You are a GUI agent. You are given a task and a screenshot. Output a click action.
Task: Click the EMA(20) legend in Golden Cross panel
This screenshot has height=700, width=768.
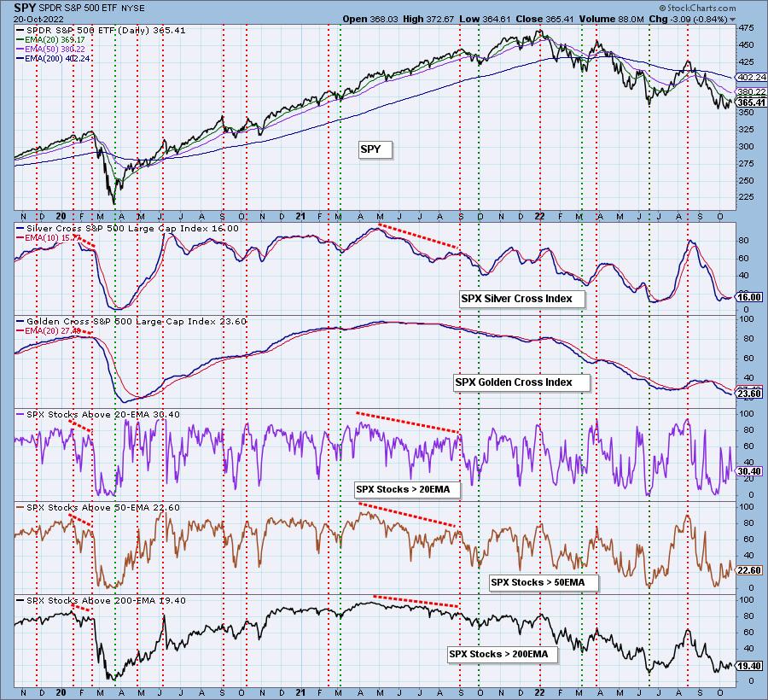click(x=49, y=330)
